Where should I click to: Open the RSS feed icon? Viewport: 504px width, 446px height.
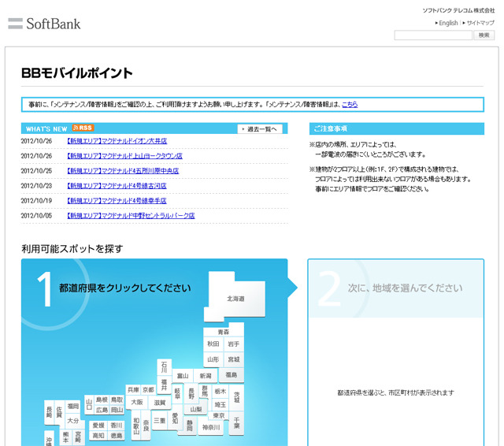pyautogui.click(x=83, y=128)
